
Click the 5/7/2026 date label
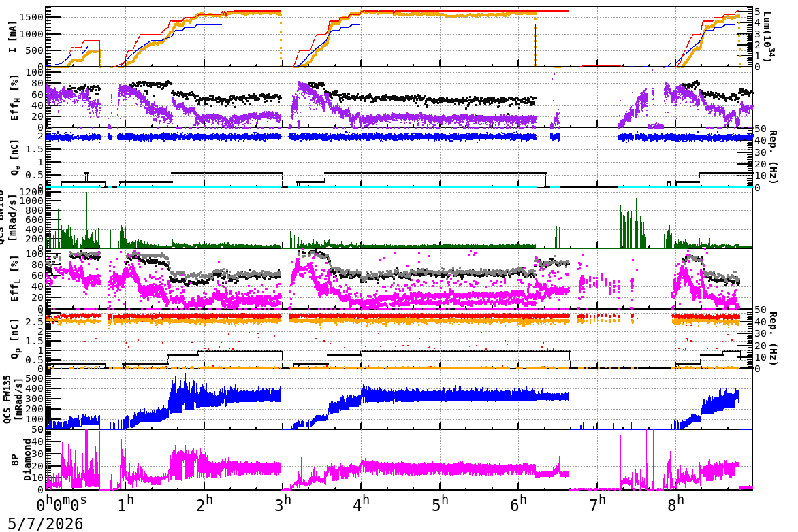46,523
